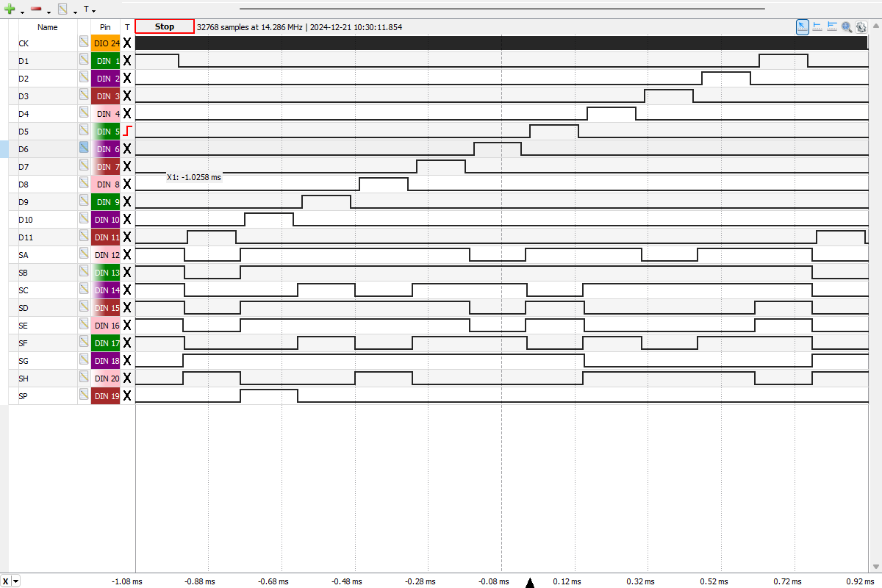Click the red minus remove-channel icon
882x588 pixels.
click(36, 10)
